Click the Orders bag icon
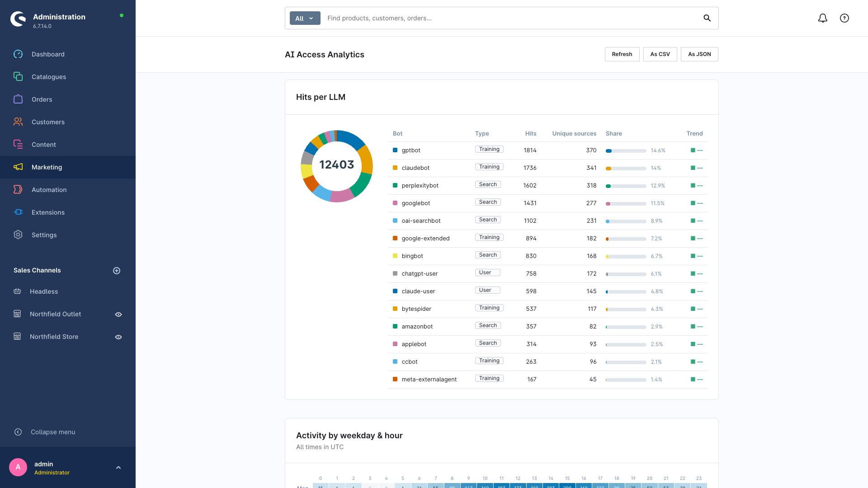Screen dimensions: 868x488 pos(18,99)
